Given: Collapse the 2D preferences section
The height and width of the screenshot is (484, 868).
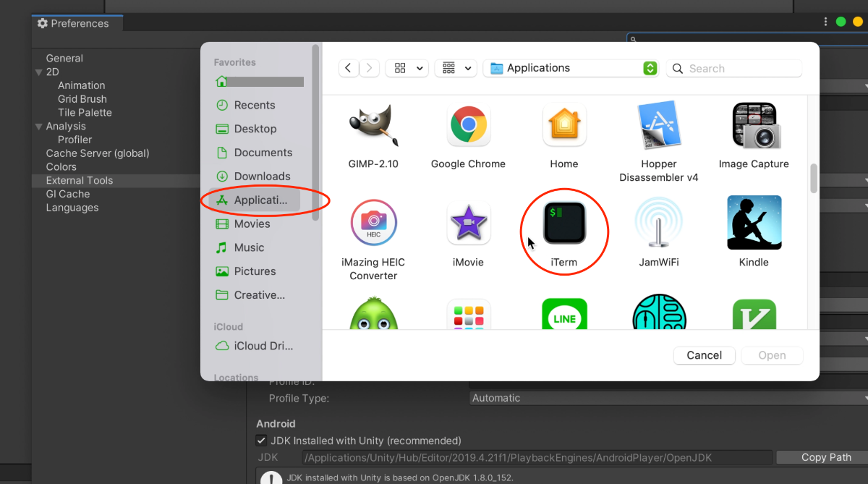Looking at the screenshot, I should point(39,72).
